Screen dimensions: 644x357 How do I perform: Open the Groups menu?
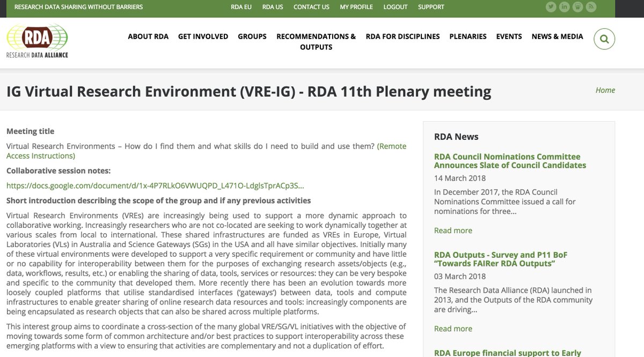pyautogui.click(x=252, y=36)
